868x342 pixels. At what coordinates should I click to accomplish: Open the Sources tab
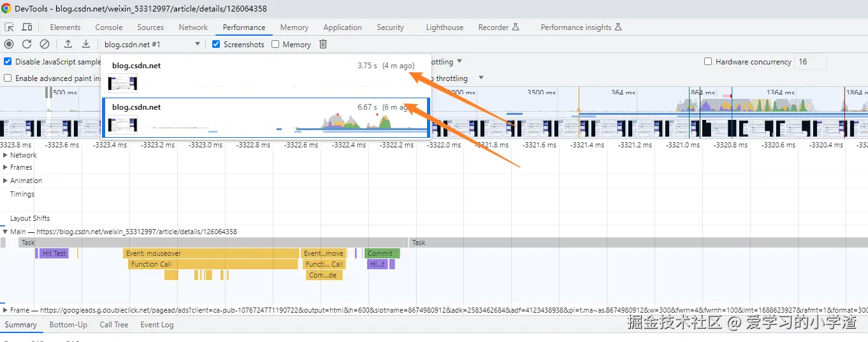click(150, 27)
